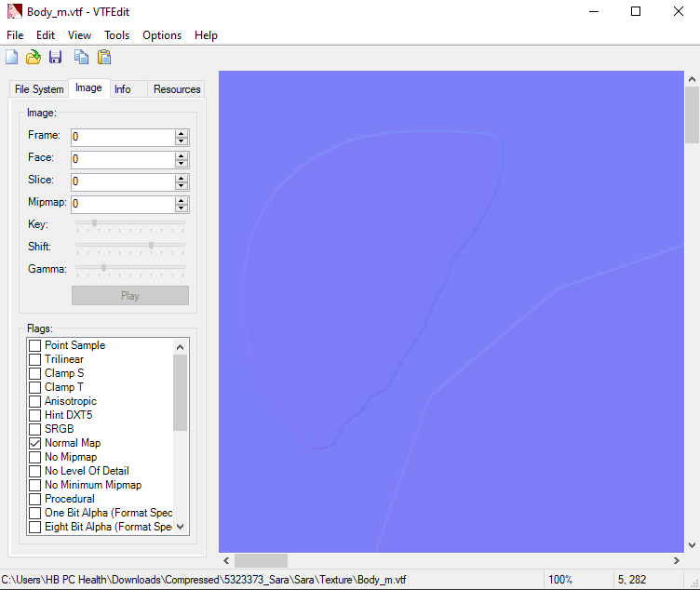Image resolution: width=700 pixels, height=590 pixels.
Task: Enable the Point Sample flag
Action: pyautogui.click(x=34, y=345)
